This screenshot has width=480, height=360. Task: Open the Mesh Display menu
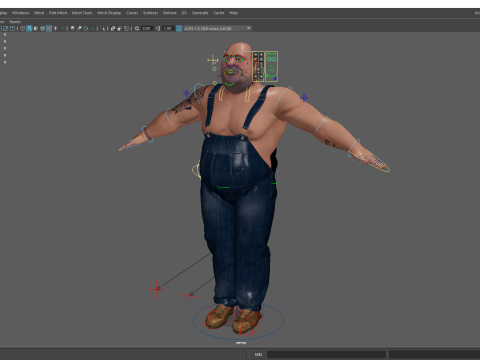(x=109, y=13)
